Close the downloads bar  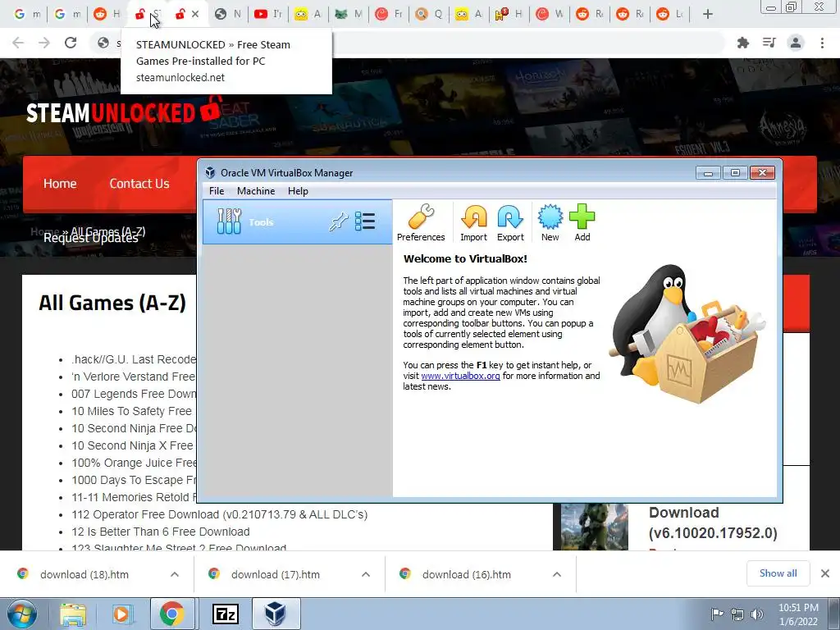pos(825,573)
